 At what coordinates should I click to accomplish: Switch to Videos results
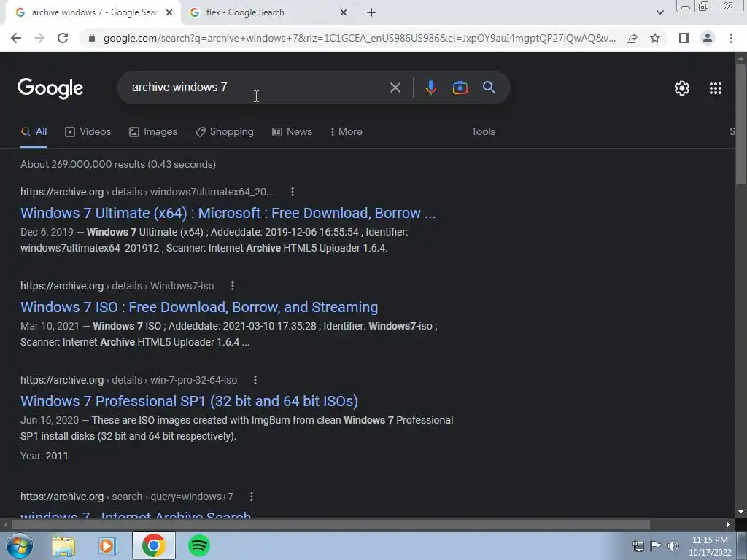point(88,132)
